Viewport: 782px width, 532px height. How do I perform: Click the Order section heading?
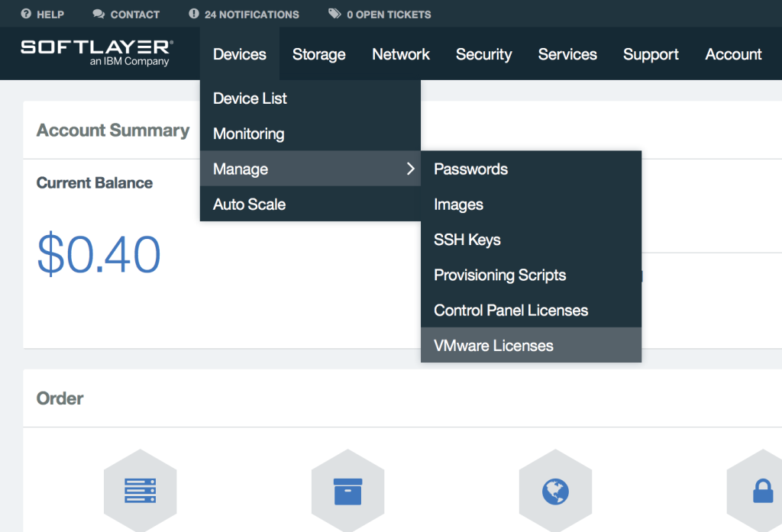coord(60,398)
